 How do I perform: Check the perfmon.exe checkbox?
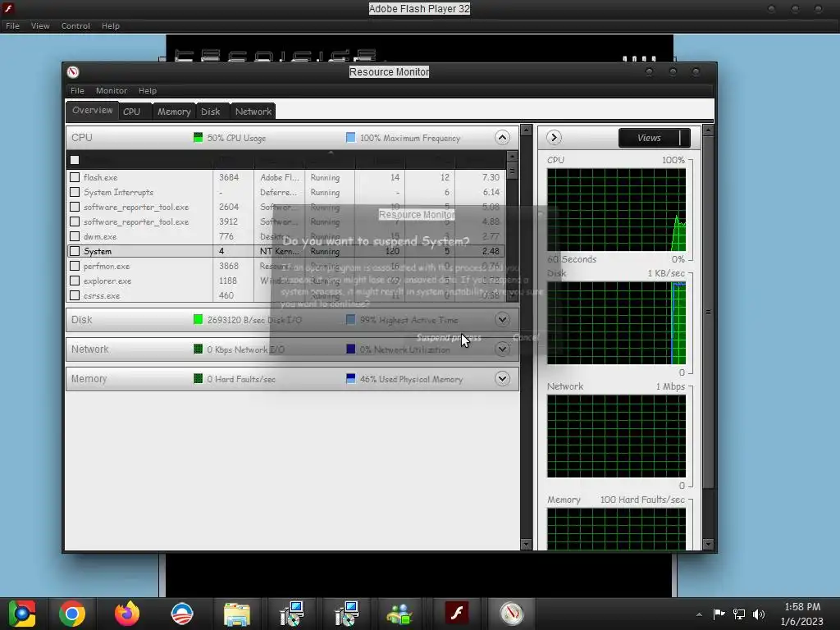point(75,266)
